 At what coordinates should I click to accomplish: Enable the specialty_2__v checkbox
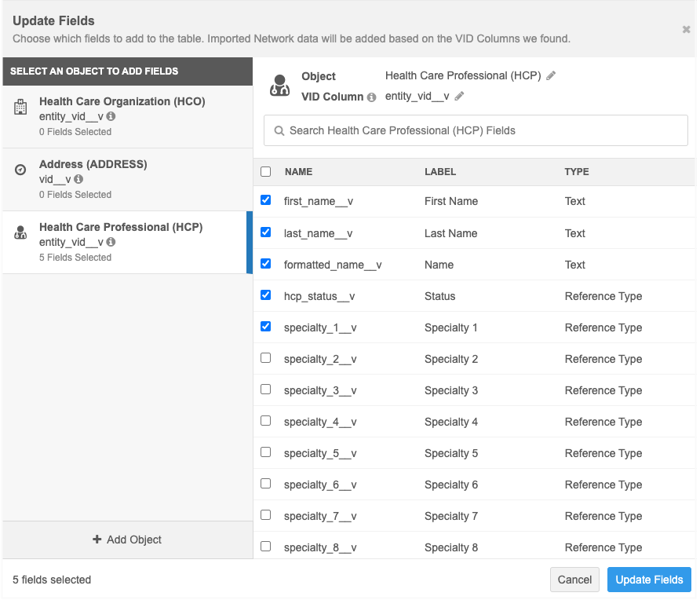pyautogui.click(x=265, y=358)
